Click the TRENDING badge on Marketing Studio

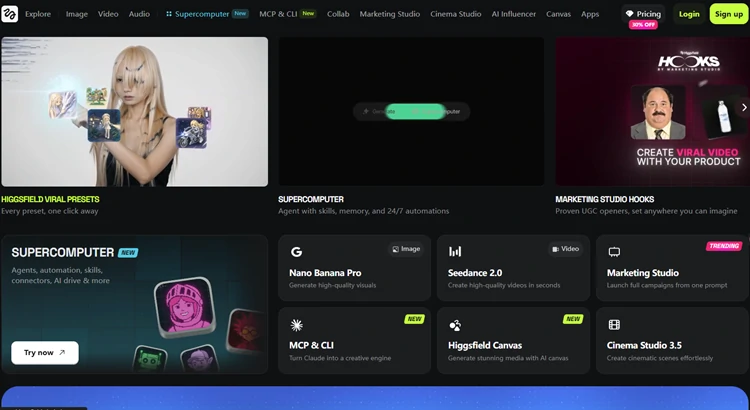click(x=724, y=246)
